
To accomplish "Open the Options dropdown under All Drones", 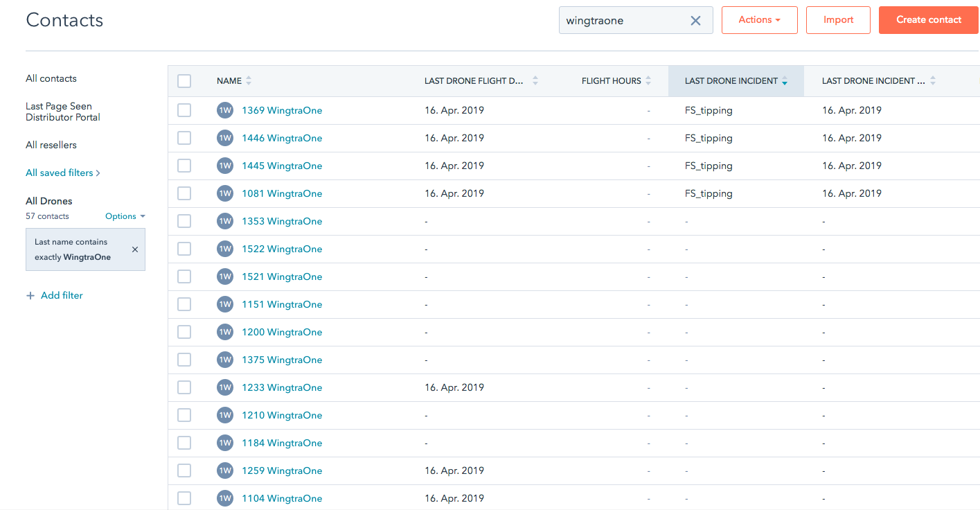I will click(x=125, y=216).
